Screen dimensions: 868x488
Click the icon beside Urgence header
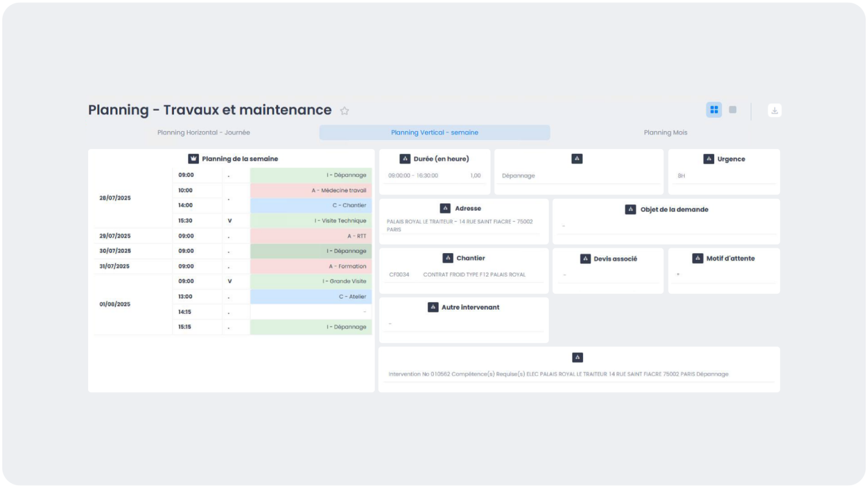(x=709, y=159)
